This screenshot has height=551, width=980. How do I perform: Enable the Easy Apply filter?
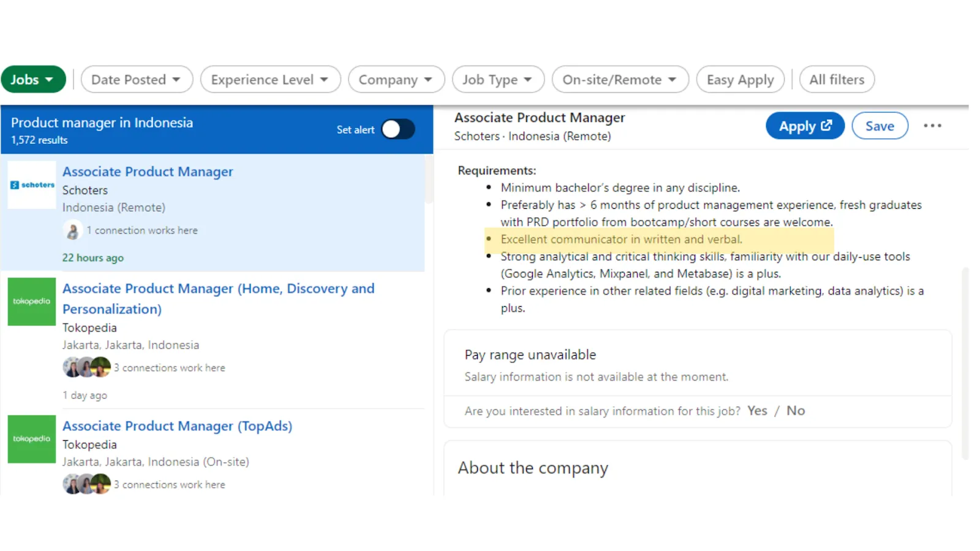click(x=739, y=80)
